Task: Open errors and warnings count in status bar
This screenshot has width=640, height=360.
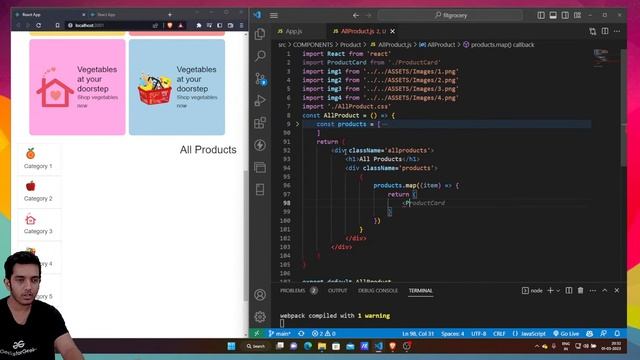Action: [x=324, y=333]
